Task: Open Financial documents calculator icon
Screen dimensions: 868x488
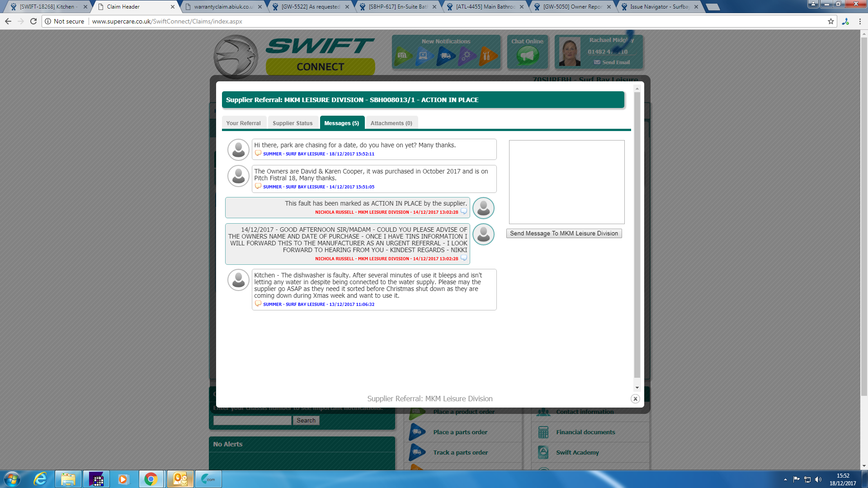Action: [543, 432]
